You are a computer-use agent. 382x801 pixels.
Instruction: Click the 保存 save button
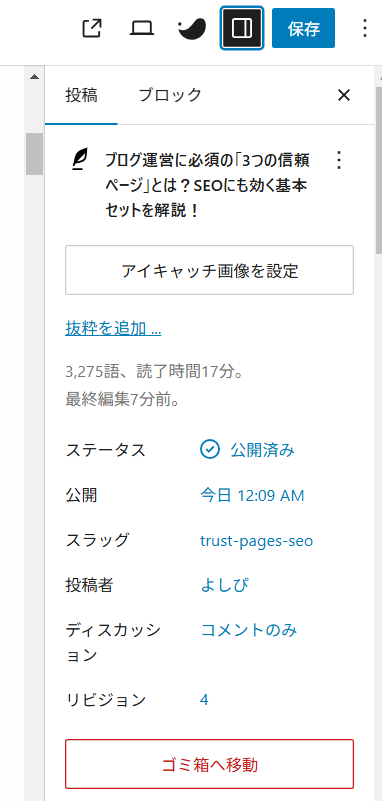(x=303, y=28)
